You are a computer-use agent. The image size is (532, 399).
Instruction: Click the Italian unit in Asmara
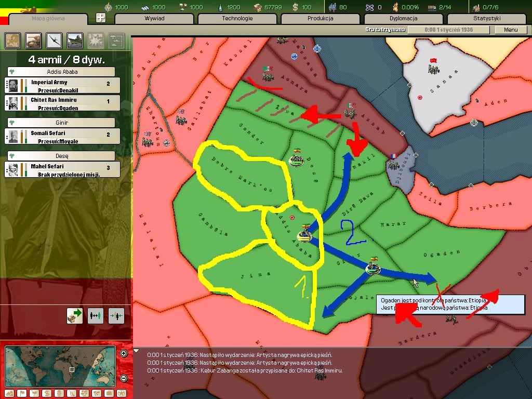click(268, 74)
